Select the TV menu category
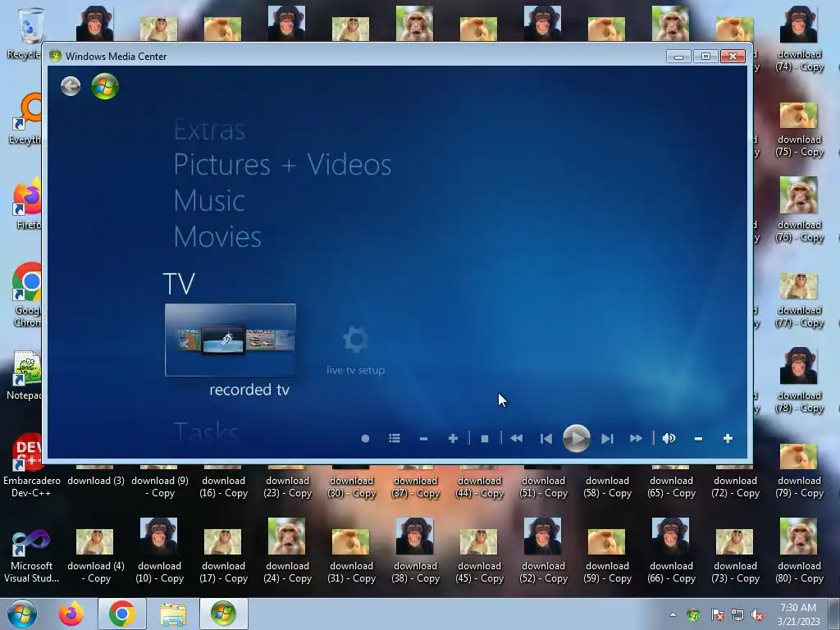Screen dimensions: 840x630 point(179,284)
